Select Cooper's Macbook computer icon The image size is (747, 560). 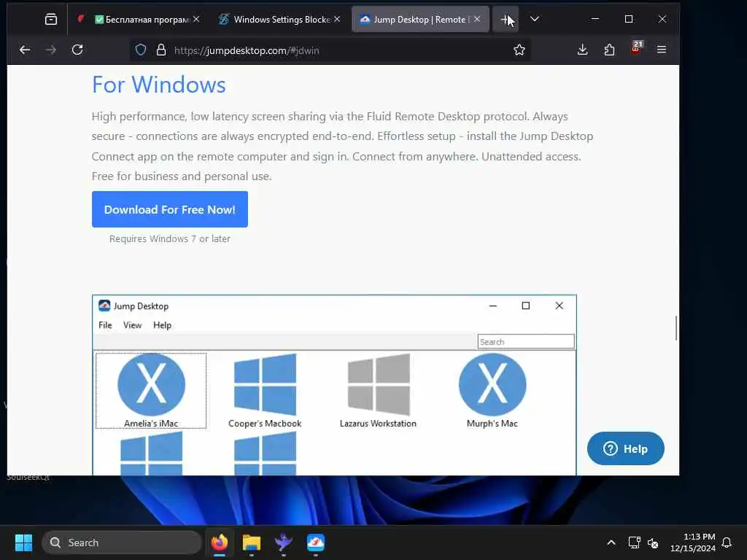[x=265, y=391]
